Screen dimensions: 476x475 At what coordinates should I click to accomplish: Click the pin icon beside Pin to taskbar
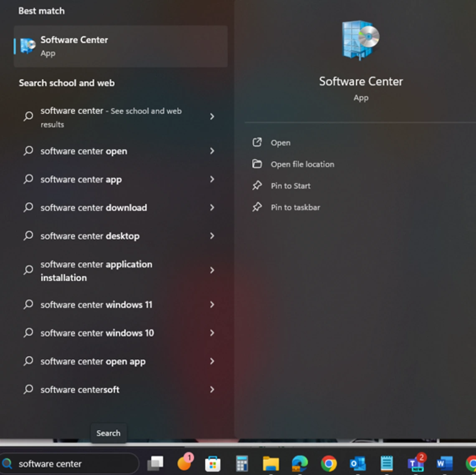click(x=257, y=207)
